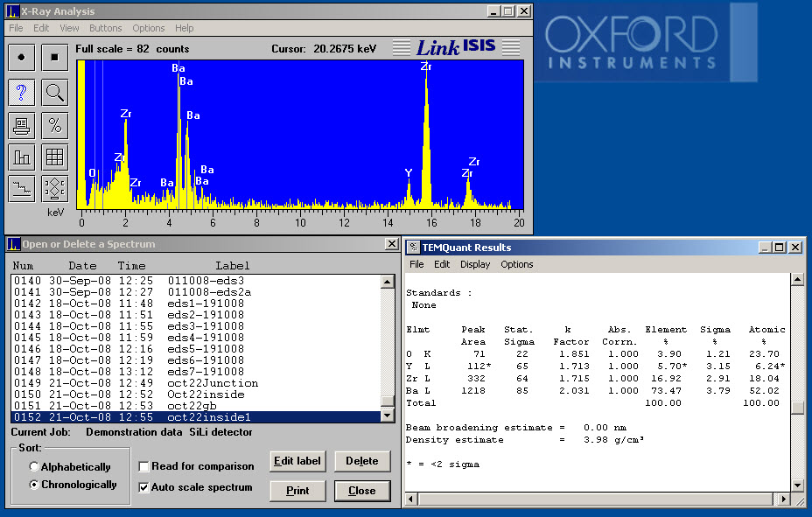Open Edit menu in TEMQuant Results
Screen dimensions: 812x517
point(442,264)
